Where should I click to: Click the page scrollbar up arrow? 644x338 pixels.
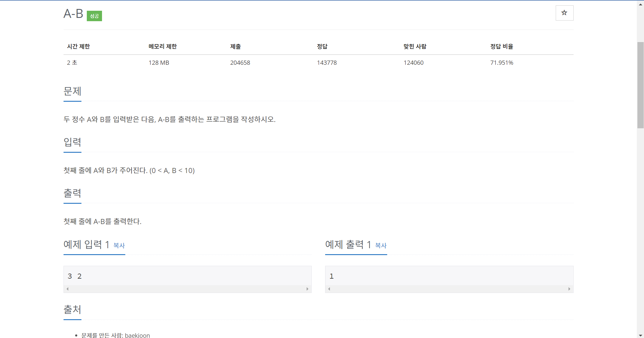pos(640,4)
